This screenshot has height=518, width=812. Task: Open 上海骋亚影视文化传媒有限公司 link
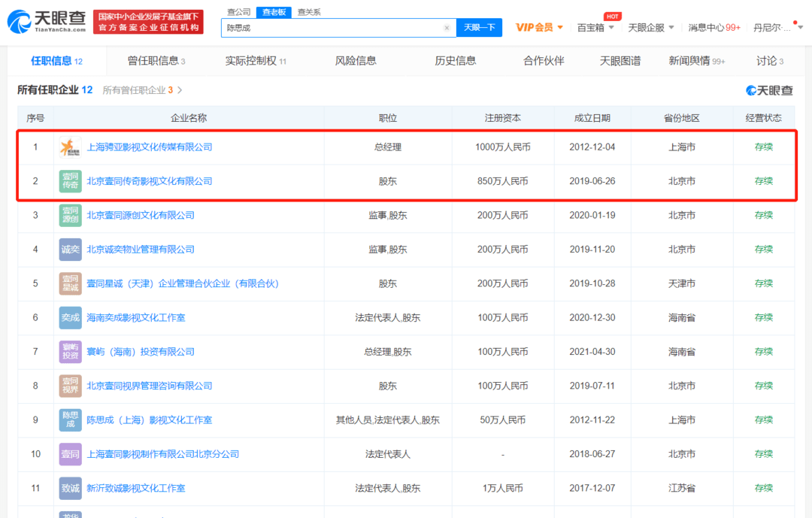click(x=149, y=147)
